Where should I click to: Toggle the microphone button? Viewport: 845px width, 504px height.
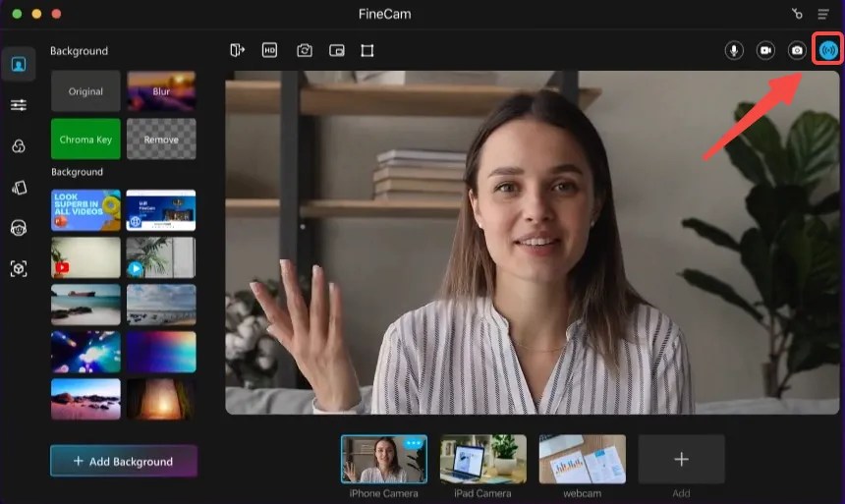(733, 50)
